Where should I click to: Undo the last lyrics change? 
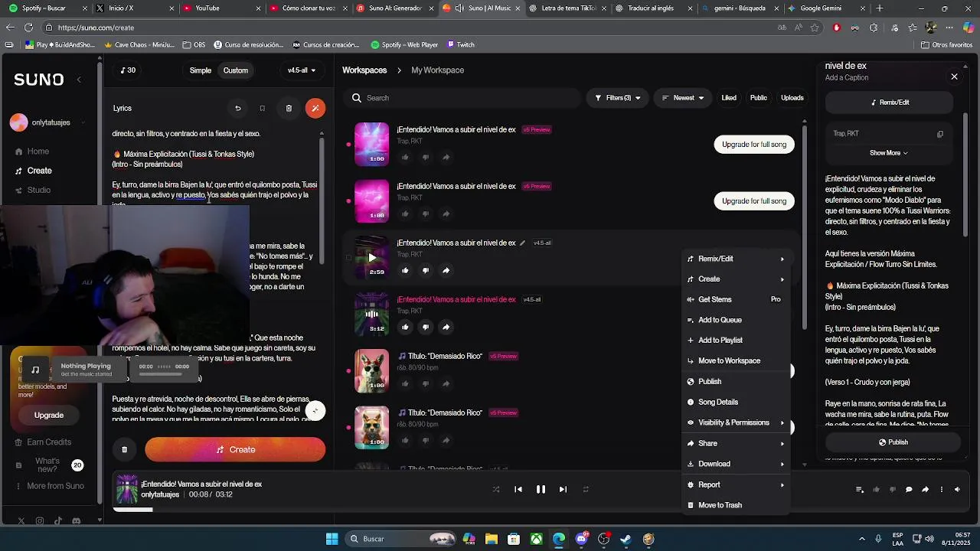click(237, 108)
